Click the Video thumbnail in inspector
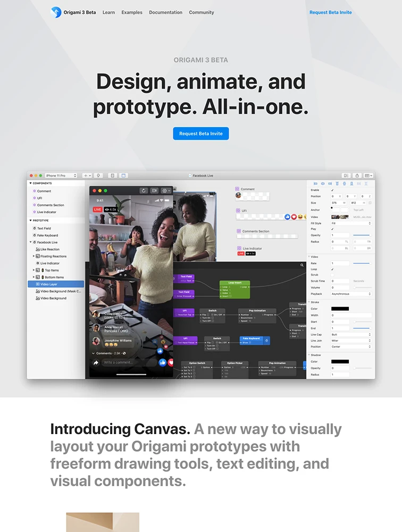Viewport: 402px width, 532px height. click(340, 217)
